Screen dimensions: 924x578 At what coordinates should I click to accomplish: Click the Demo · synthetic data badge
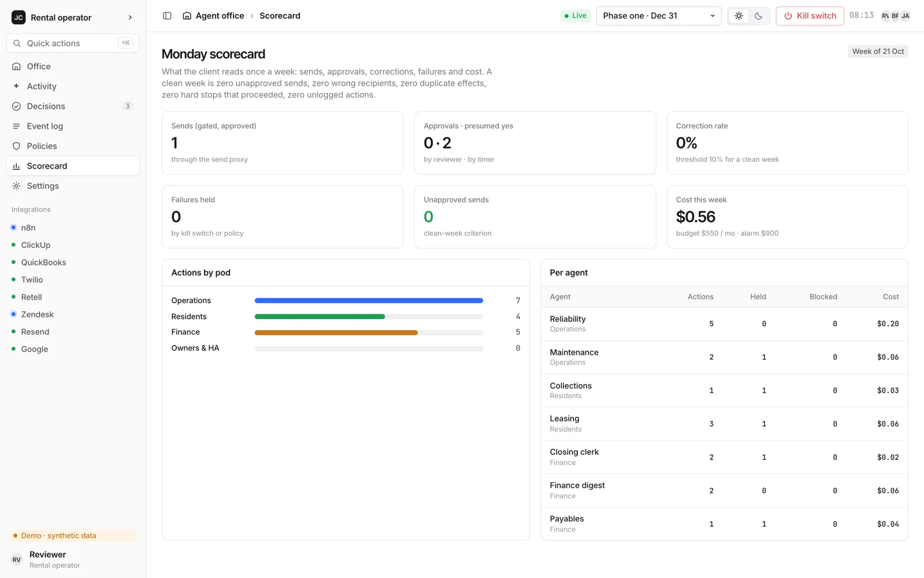click(73, 536)
